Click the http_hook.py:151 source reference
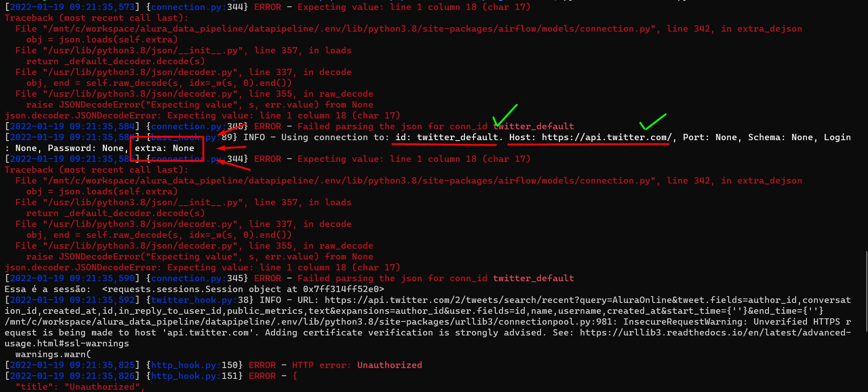This screenshot has height=392, width=868. (194, 376)
